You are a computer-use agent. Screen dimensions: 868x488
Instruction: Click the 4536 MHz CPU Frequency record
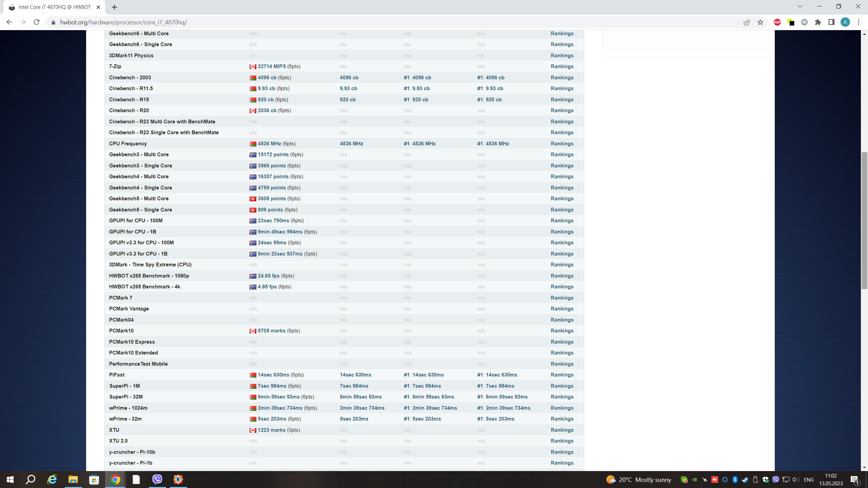(x=269, y=144)
